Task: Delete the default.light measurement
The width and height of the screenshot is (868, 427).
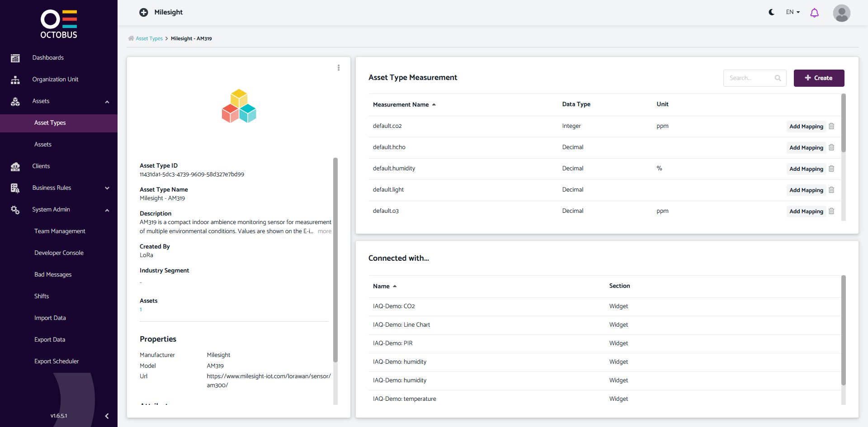Action: 831,190
